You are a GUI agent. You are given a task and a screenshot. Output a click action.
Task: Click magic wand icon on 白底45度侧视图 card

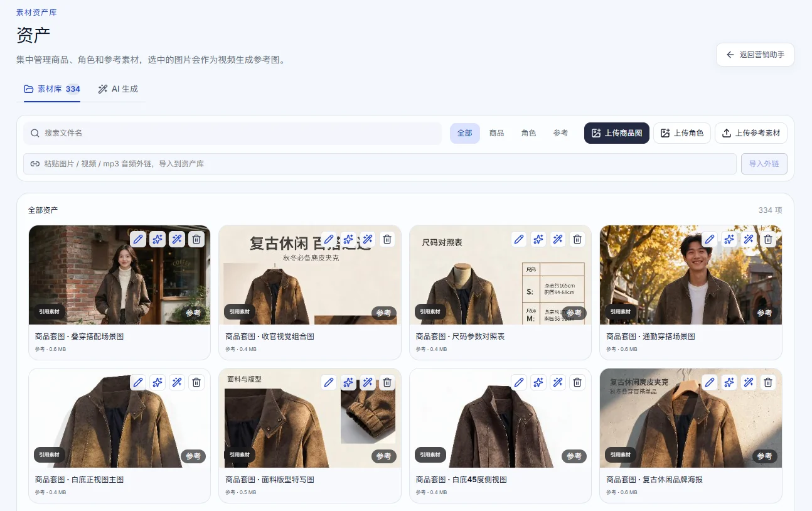[558, 382]
